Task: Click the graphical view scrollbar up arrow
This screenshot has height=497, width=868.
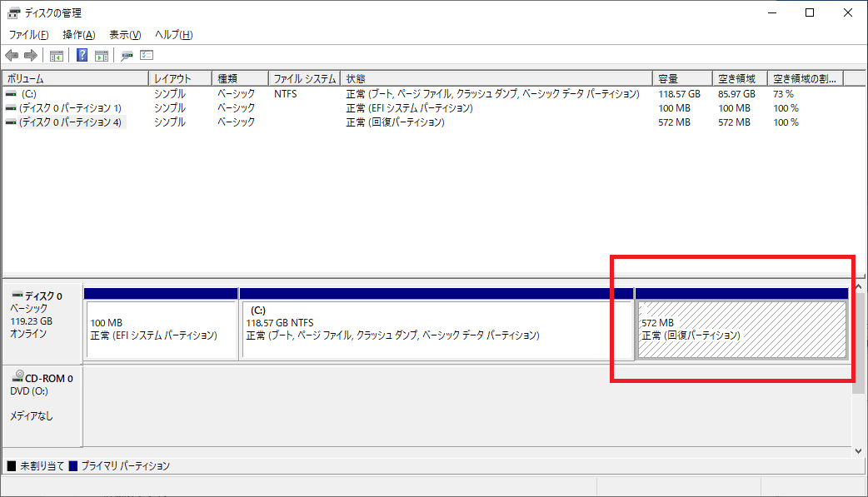Action: point(858,286)
